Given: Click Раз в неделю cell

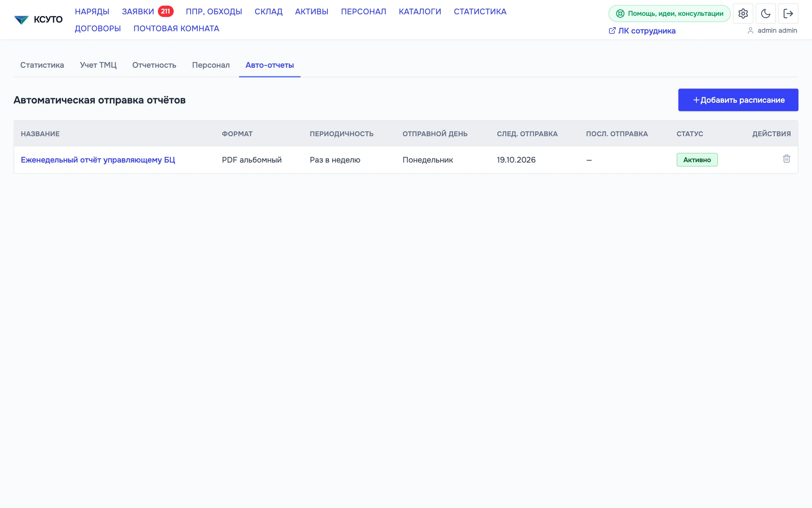Looking at the screenshot, I should tap(335, 160).
